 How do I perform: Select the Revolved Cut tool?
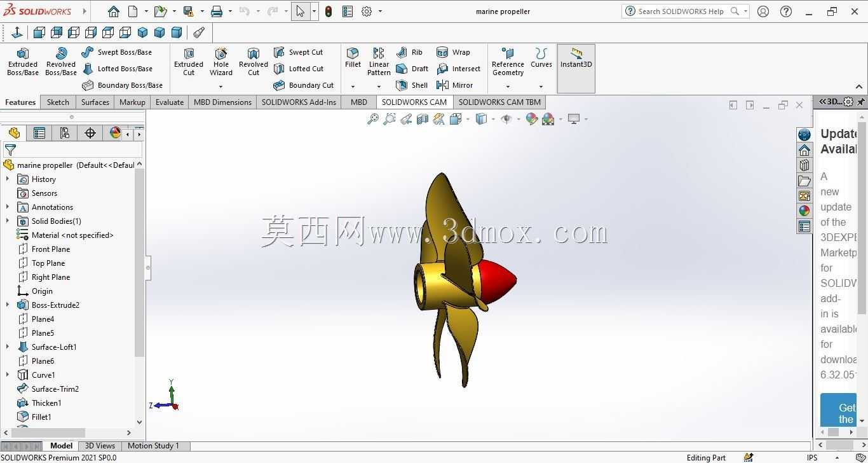(254, 62)
